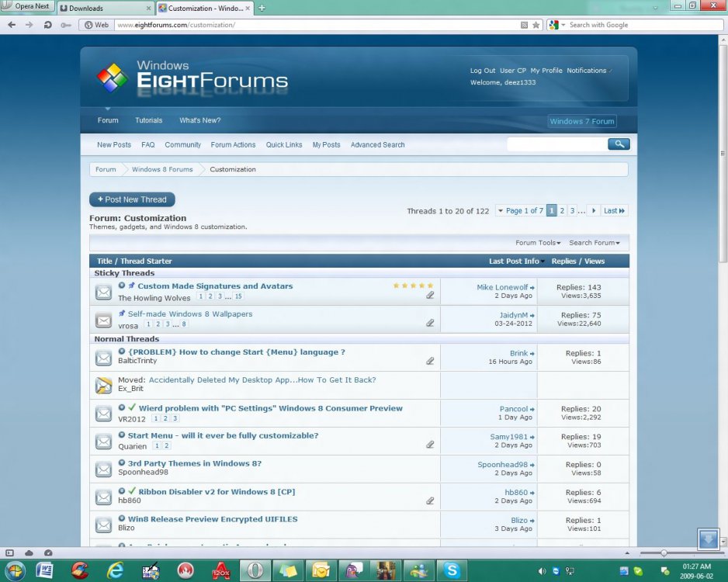
Task: Go to last post by JaidynM arrow
Action: pos(532,316)
